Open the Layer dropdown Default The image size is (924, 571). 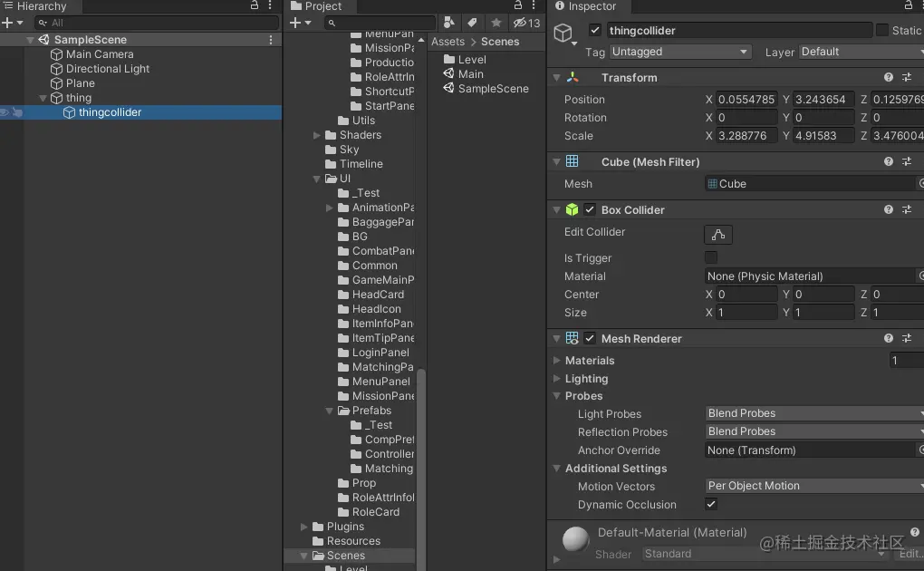click(861, 52)
